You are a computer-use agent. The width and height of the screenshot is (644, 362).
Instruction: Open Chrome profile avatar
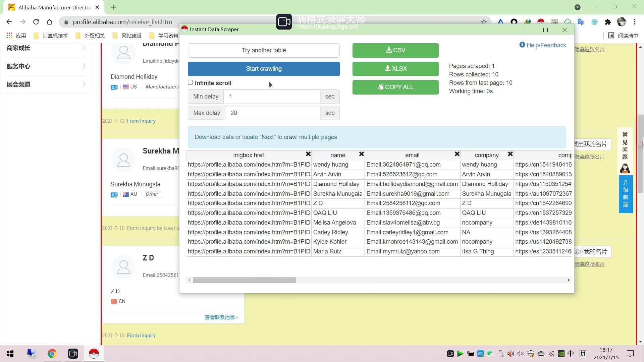click(622, 22)
